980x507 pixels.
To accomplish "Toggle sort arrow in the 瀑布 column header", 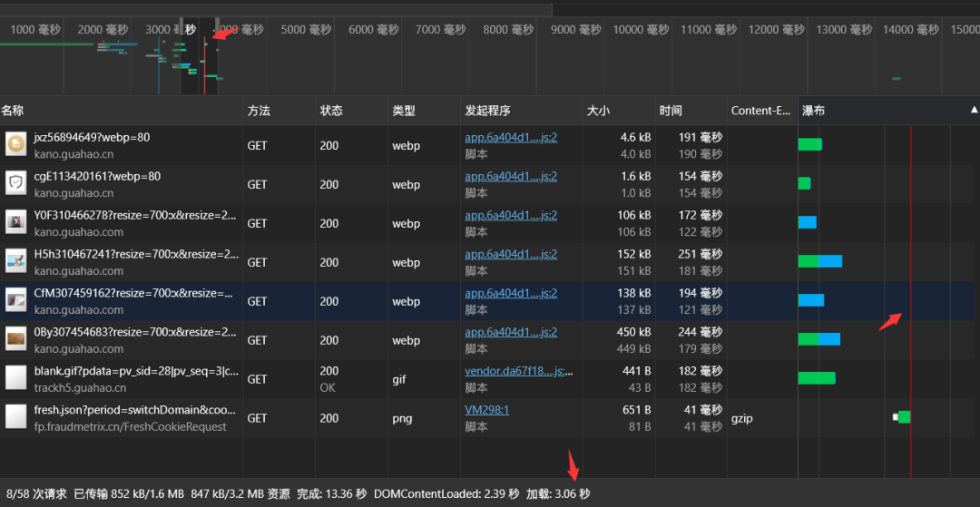I will point(973,110).
